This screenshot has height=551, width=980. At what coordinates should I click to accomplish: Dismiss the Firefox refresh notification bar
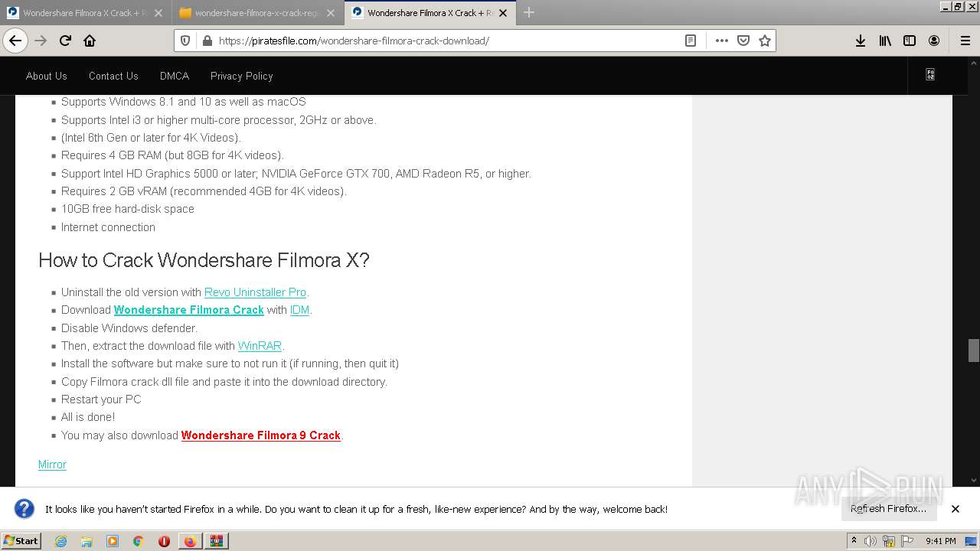pos(955,509)
